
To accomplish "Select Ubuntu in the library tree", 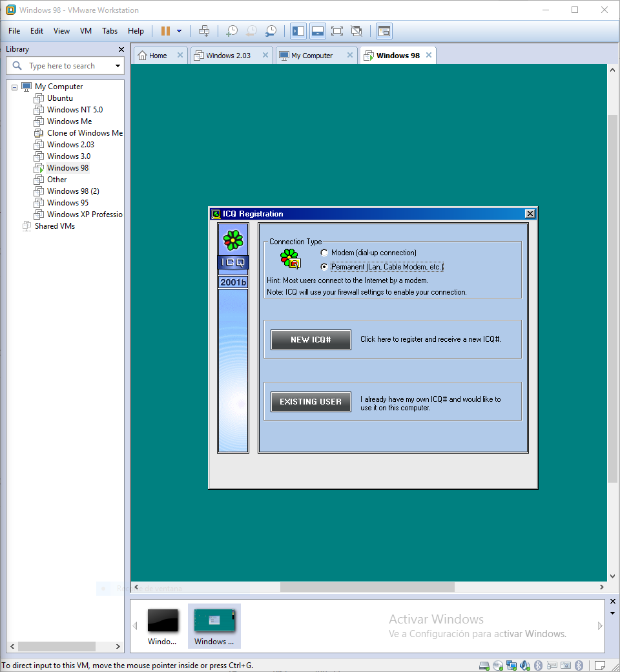I will pyautogui.click(x=59, y=98).
